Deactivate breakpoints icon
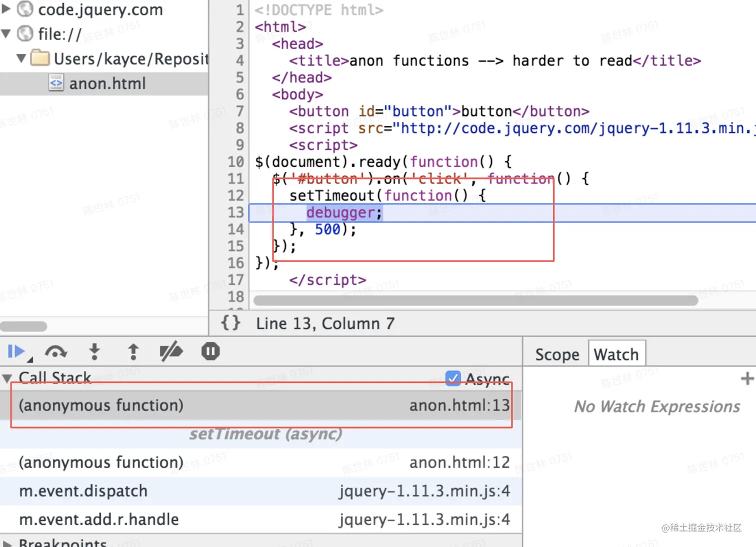Viewport: 756px width, 547px height. click(x=171, y=351)
